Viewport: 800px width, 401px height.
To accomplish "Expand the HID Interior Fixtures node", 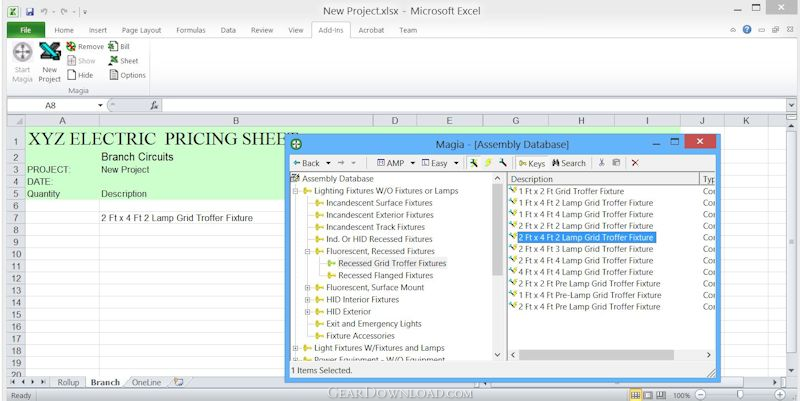I will [308, 299].
